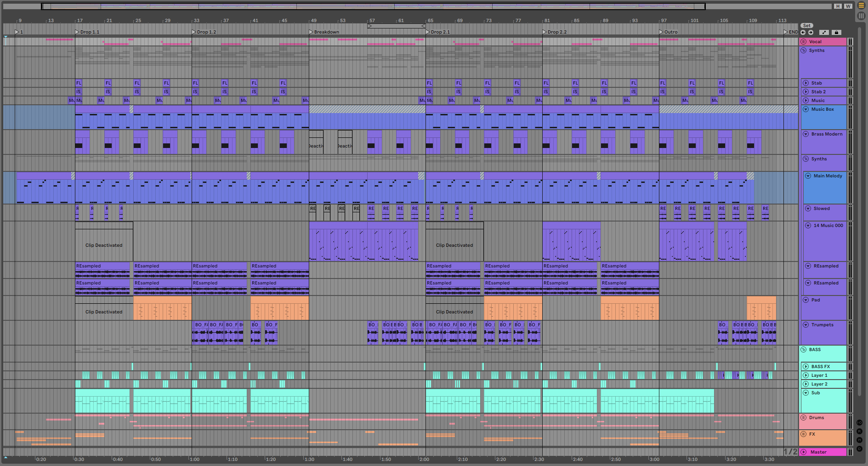Select the Brass Modern track name
This screenshot has width=868, height=466.
coord(827,134)
